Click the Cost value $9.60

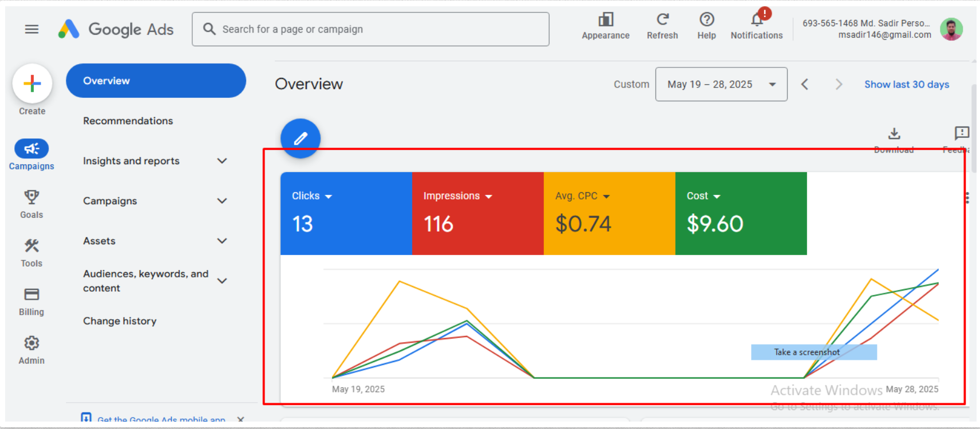point(715,224)
